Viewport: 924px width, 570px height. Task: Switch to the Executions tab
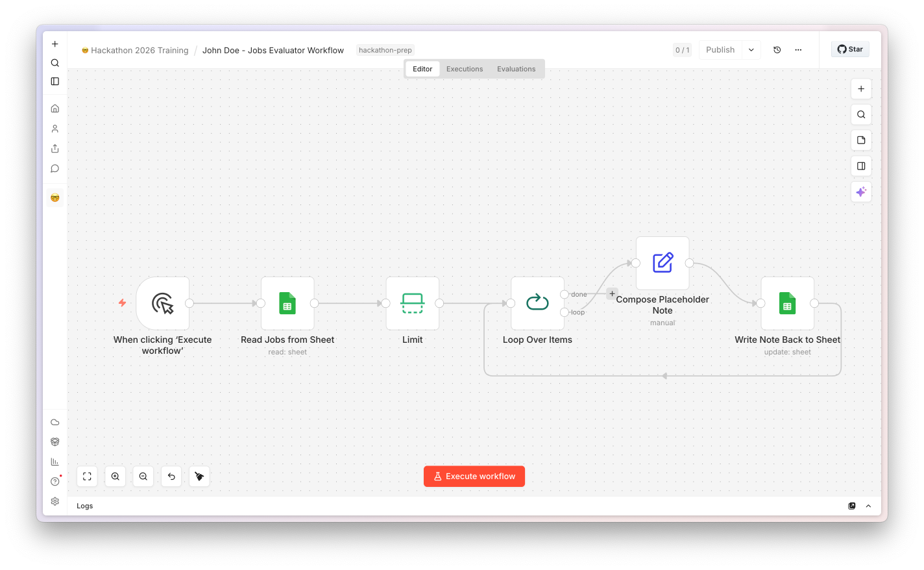tap(465, 69)
